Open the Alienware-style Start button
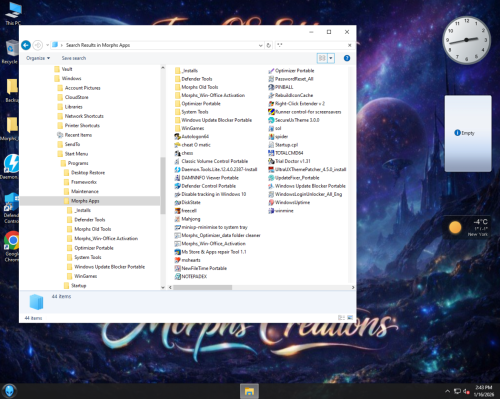This screenshot has height=399, width=500. pyautogui.click(x=10, y=391)
